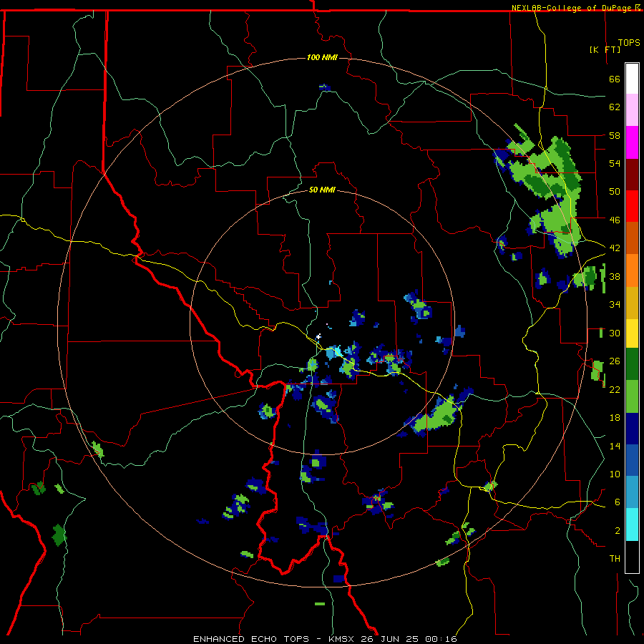Click the orange legend swatch near 38
The image size is (644, 644).
632,270
